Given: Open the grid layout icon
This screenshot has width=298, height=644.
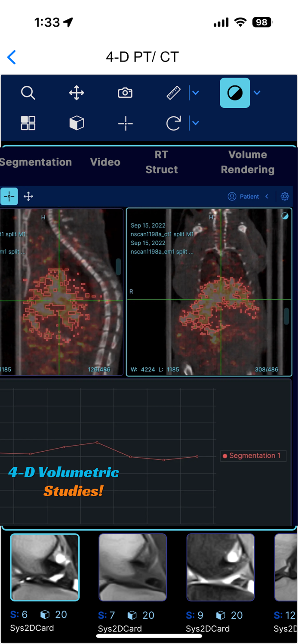Looking at the screenshot, I should coord(28,123).
